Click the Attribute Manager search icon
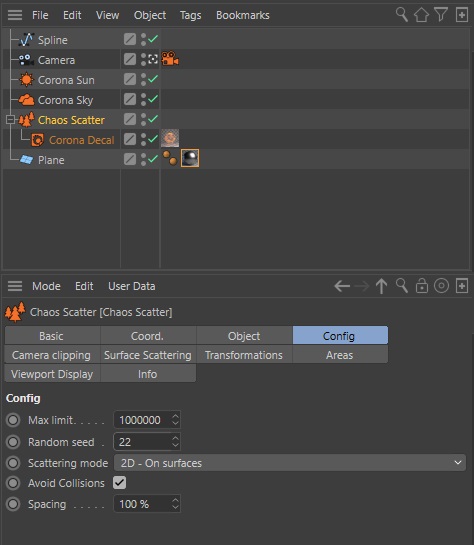474x545 pixels. click(402, 286)
